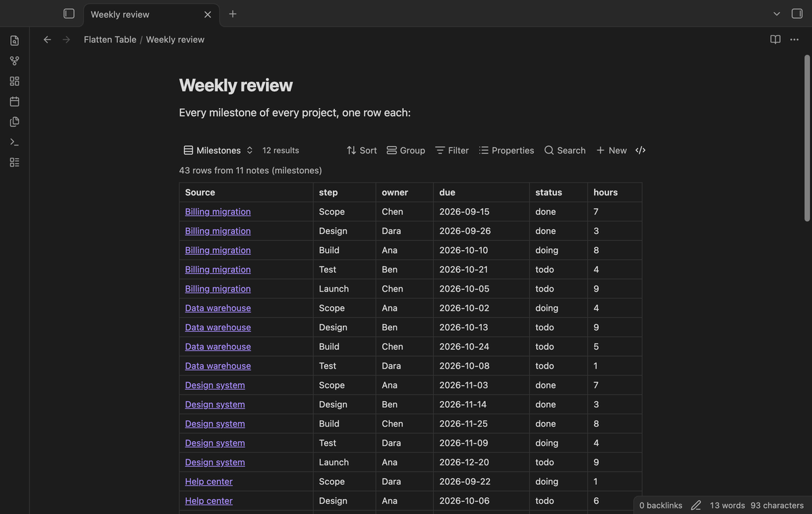Viewport: 812px width, 514px height.
Task: Open the Filter options
Action: pyautogui.click(x=452, y=150)
